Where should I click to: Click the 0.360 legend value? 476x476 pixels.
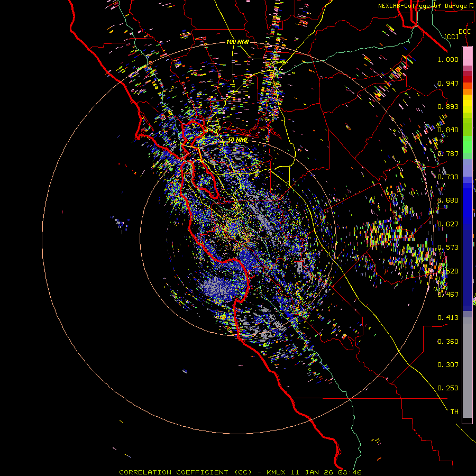(x=448, y=342)
